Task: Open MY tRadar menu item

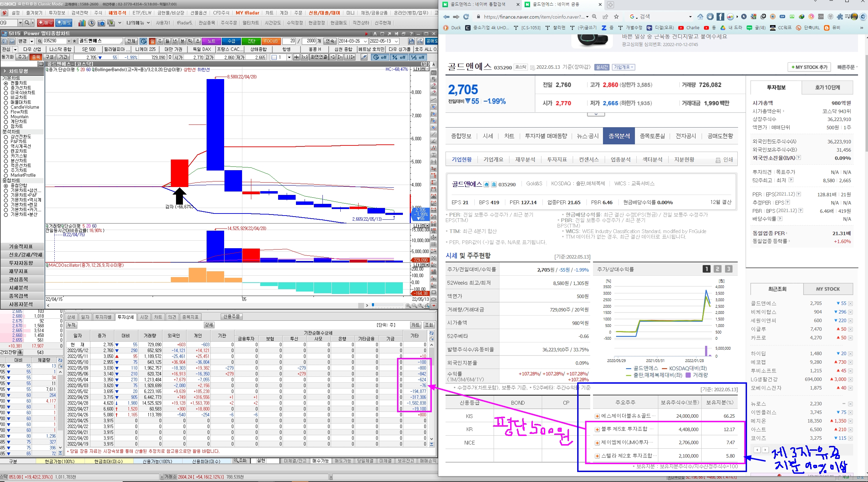Action: (248, 13)
